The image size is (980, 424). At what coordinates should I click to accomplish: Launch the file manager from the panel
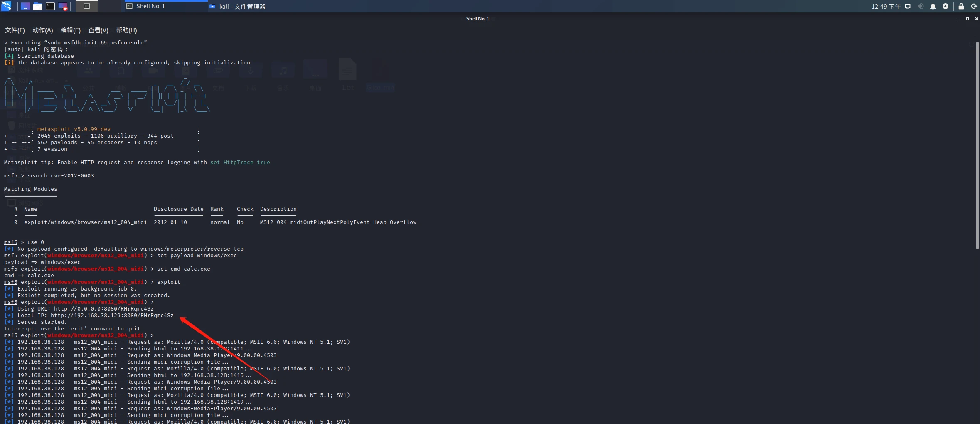tap(38, 6)
